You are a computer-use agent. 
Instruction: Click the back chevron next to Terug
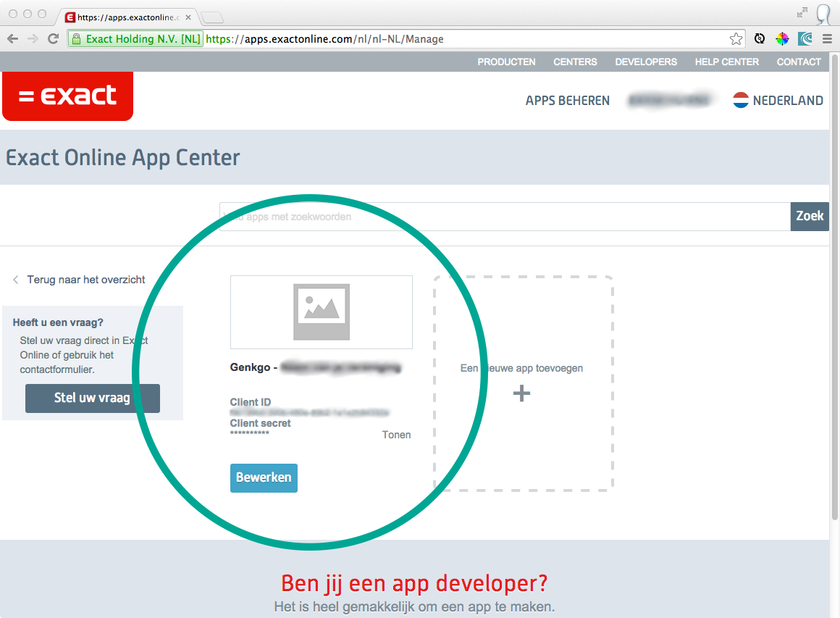click(15, 280)
